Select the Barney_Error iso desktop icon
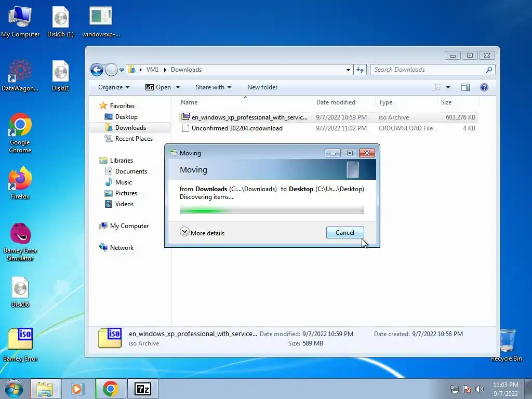This screenshot has width=532, height=399. pyautogui.click(x=20, y=345)
